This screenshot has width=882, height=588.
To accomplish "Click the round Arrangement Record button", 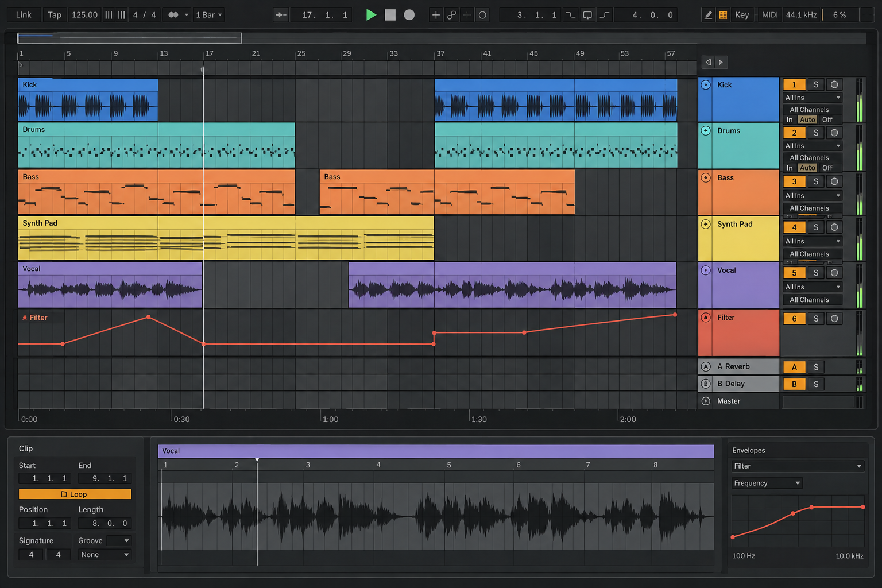I will (x=409, y=15).
